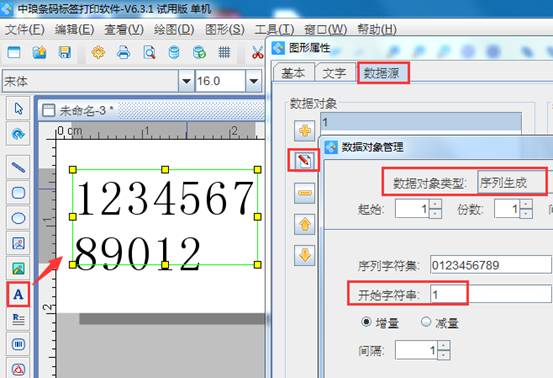This screenshot has width=553, height=378.
Task: Move data object up with arrow button
Action: [x=304, y=224]
